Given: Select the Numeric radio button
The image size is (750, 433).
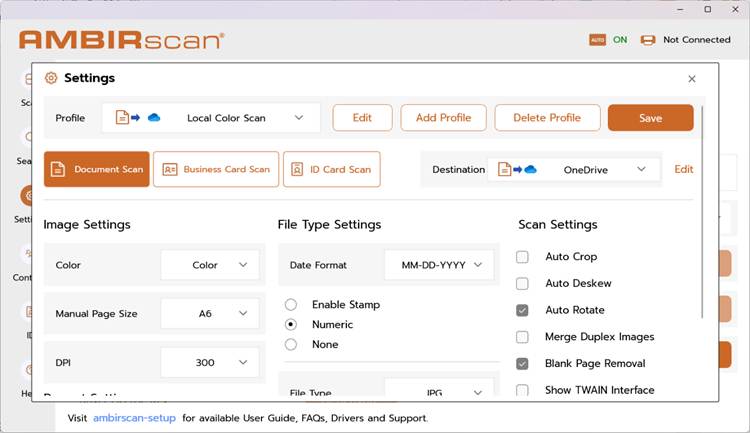Looking at the screenshot, I should [x=291, y=325].
